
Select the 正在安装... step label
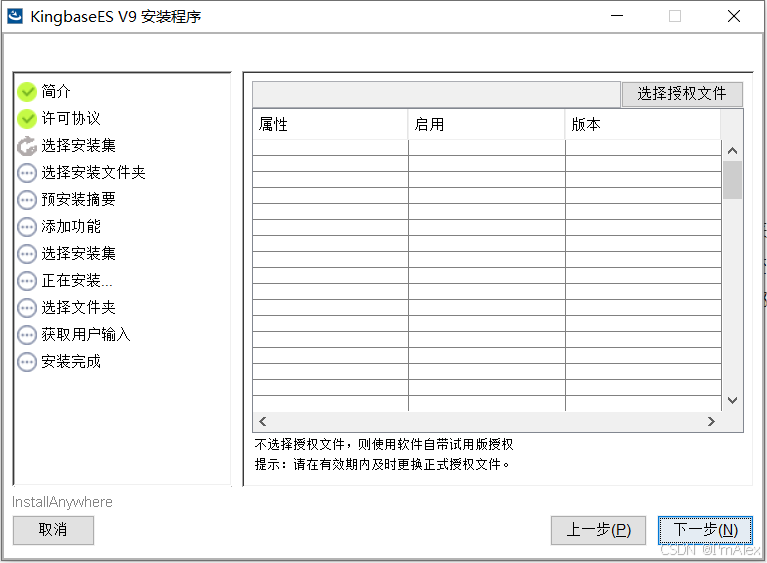pyautogui.click(x=77, y=281)
